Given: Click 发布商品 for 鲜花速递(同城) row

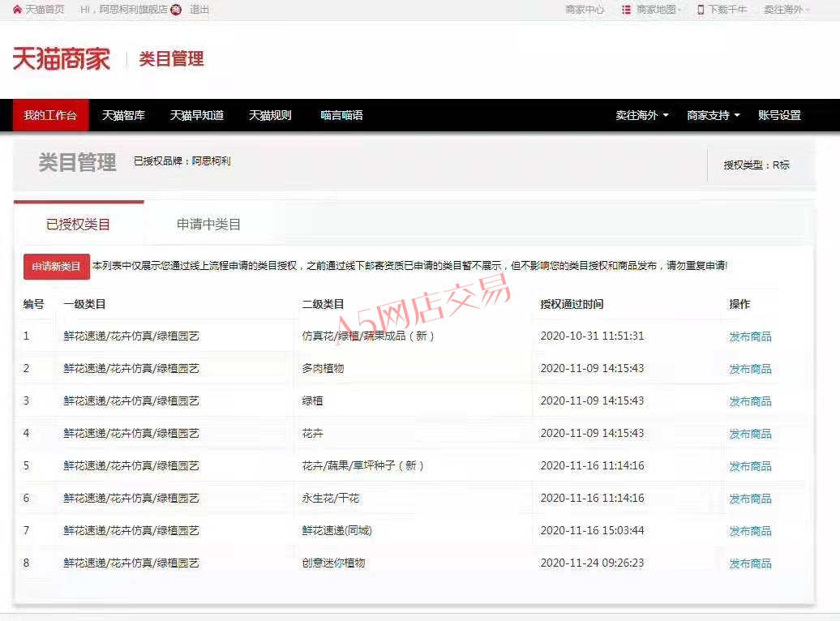Looking at the screenshot, I should click(x=750, y=531).
